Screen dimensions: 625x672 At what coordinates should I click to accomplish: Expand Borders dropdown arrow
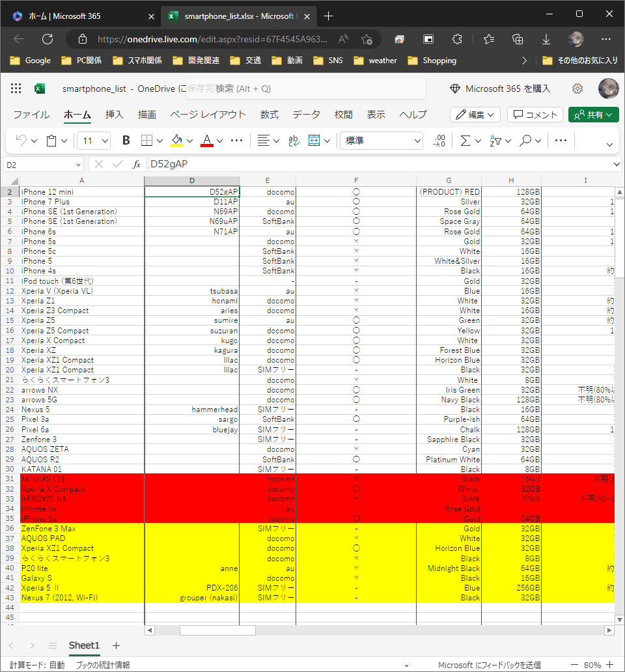click(160, 141)
